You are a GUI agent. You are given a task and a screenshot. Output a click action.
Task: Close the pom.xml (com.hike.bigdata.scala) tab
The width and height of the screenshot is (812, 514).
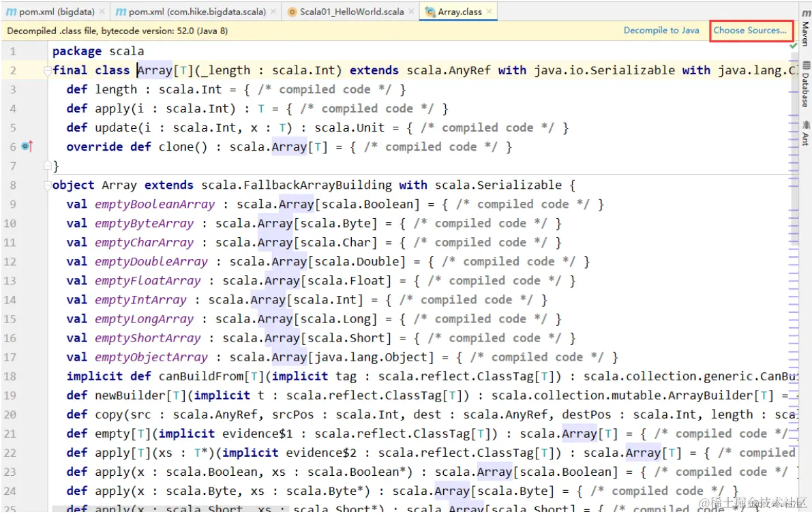[x=273, y=12]
